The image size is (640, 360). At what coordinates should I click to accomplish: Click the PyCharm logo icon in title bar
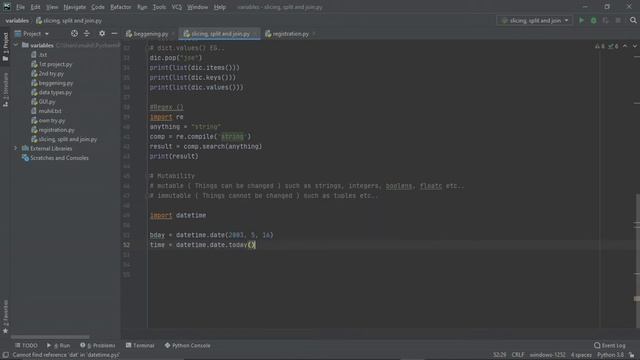coord(7,7)
